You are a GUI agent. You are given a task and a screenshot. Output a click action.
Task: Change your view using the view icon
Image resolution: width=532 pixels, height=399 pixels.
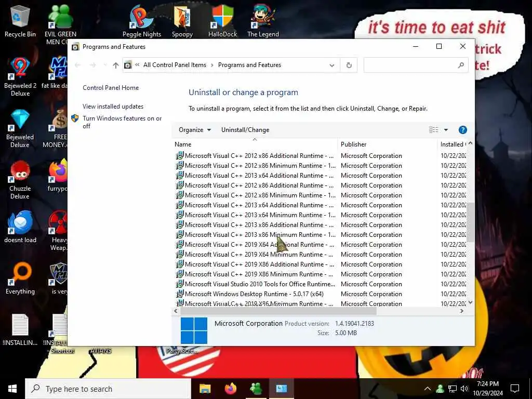click(434, 130)
